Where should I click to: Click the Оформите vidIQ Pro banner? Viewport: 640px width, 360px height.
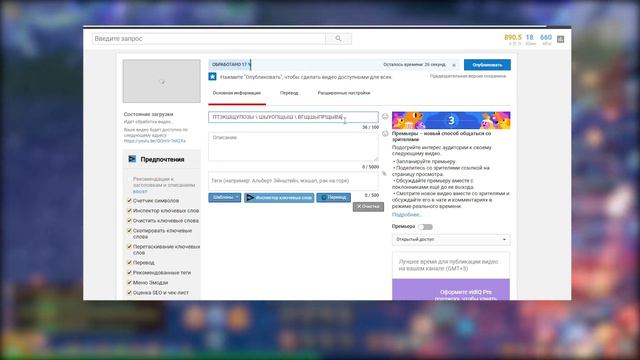pyautogui.click(x=451, y=290)
